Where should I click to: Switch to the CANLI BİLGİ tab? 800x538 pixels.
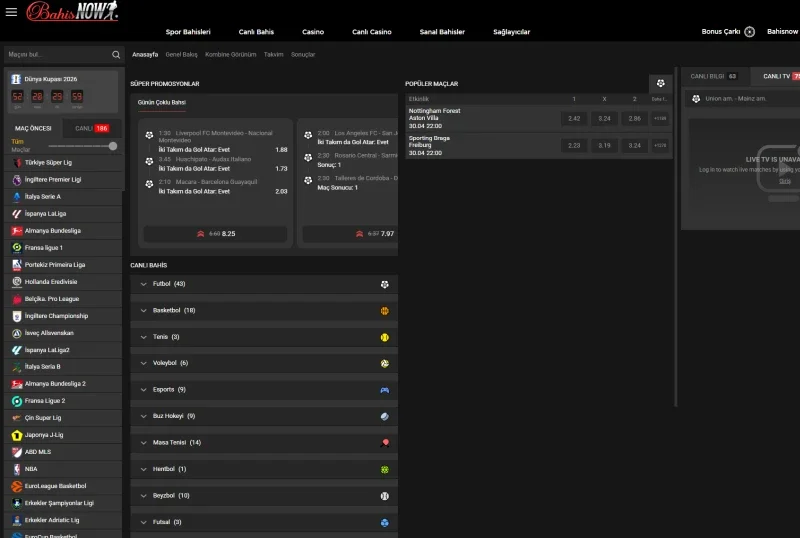(713, 77)
